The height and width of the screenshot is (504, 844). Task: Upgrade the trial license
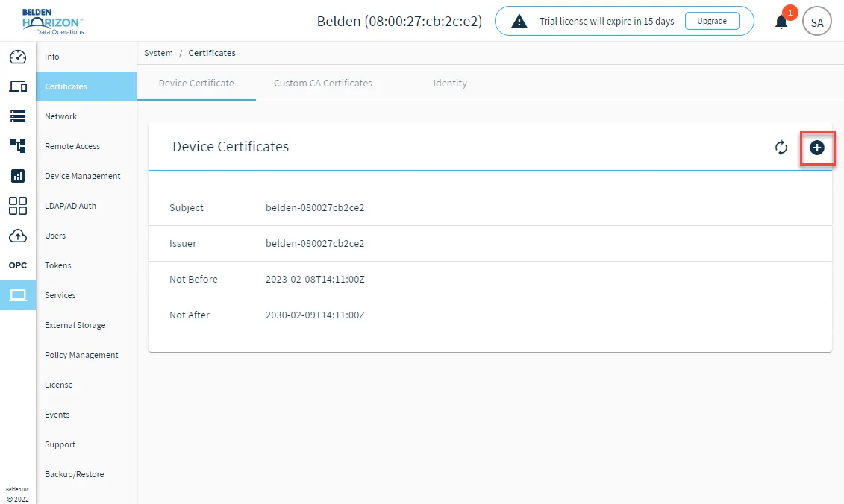click(x=712, y=21)
